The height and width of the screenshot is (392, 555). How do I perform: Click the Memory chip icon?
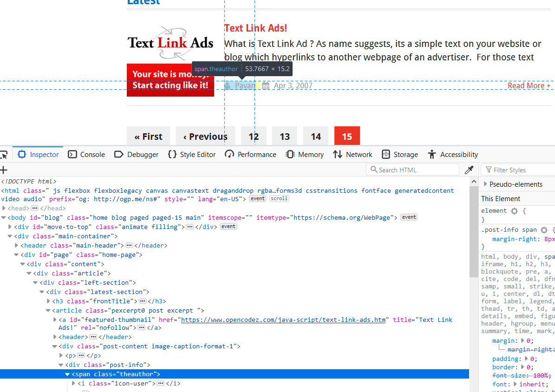(290, 154)
